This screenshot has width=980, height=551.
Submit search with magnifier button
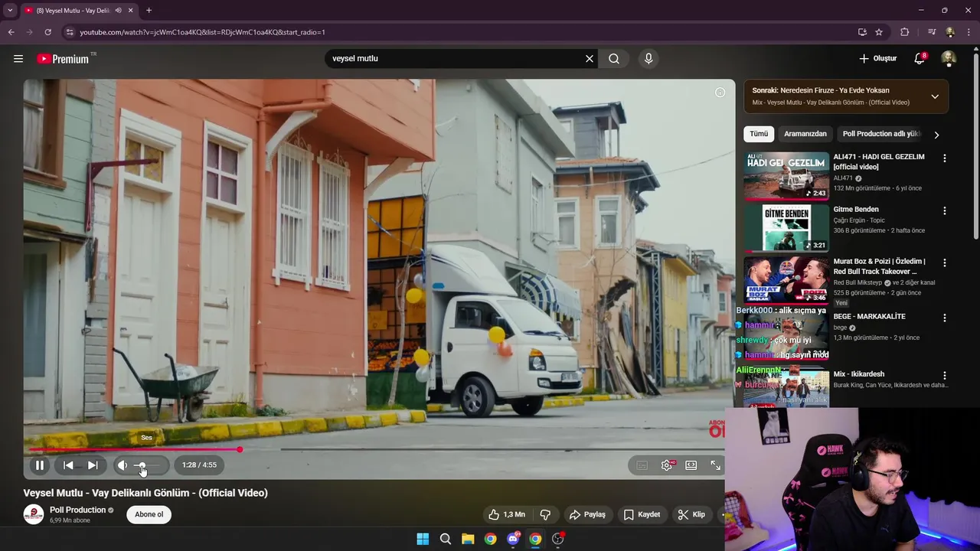point(614,58)
